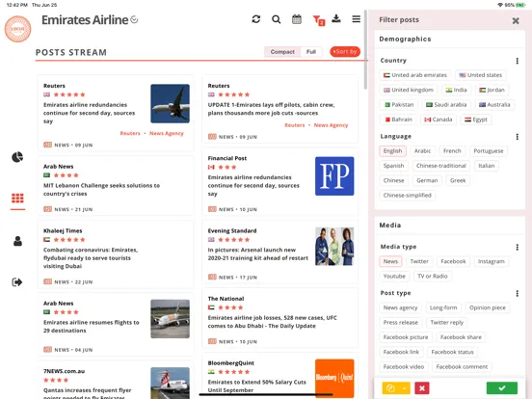This screenshot has height=399, width=532.
Task: Toggle the United states country filter
Action: pyautogui.click(x=480, y=75)
